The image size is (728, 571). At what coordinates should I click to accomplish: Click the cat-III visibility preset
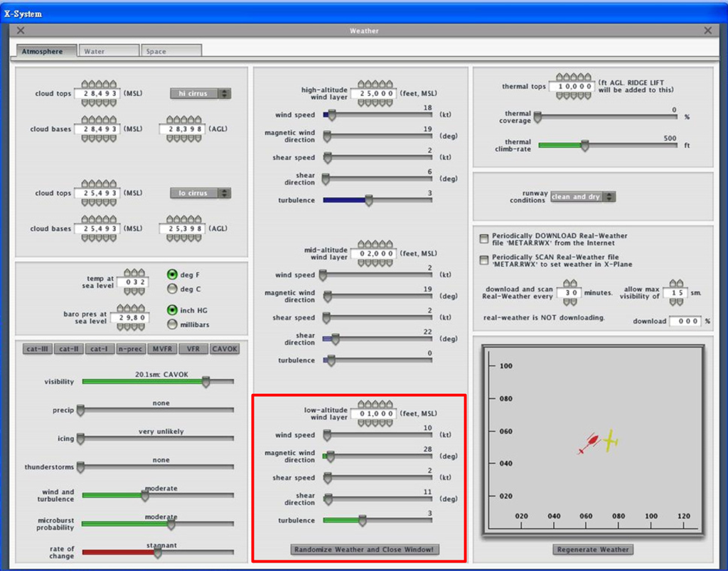tap(37, 349)
